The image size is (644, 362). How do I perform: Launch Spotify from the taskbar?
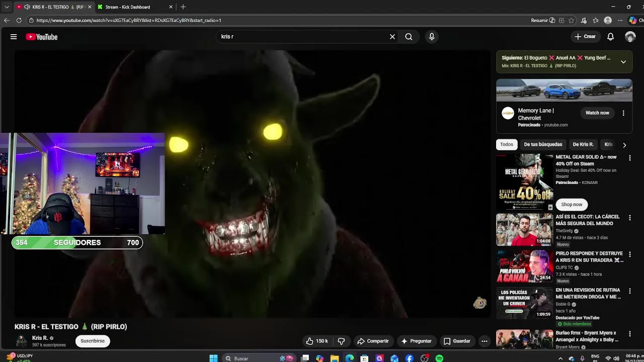point(439,358)
